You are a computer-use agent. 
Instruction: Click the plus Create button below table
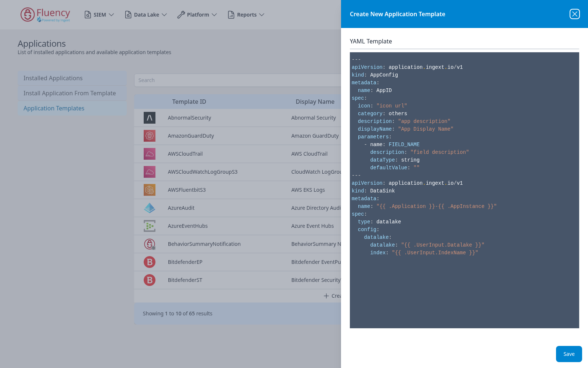click(x=332, y=296)
